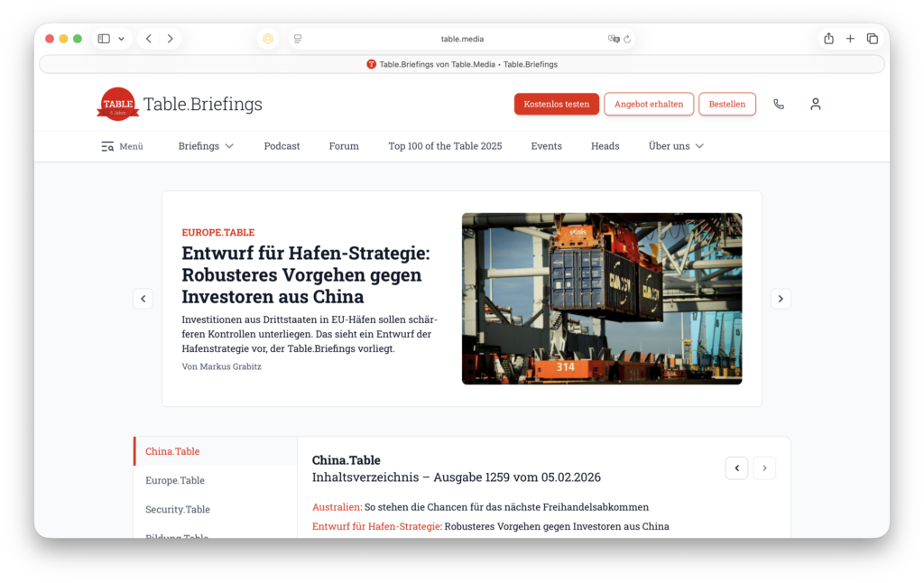Select Europe.Table in the sidebar list
924x583 pixels.
pyautogui.click(x=176, y=480)
